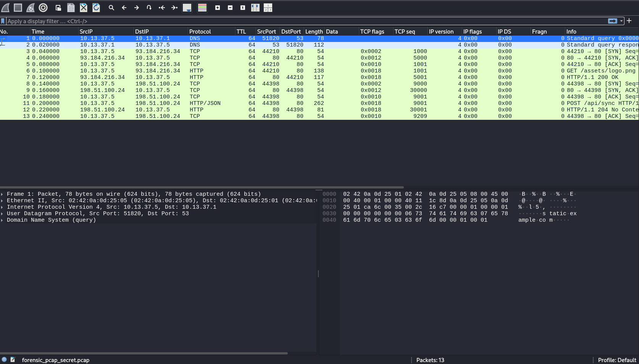This screenshot has height=364, width=639.
Task: Select packet 9 SYN, ACK from 198.51.100.24
Action: (x=319, y=90)
